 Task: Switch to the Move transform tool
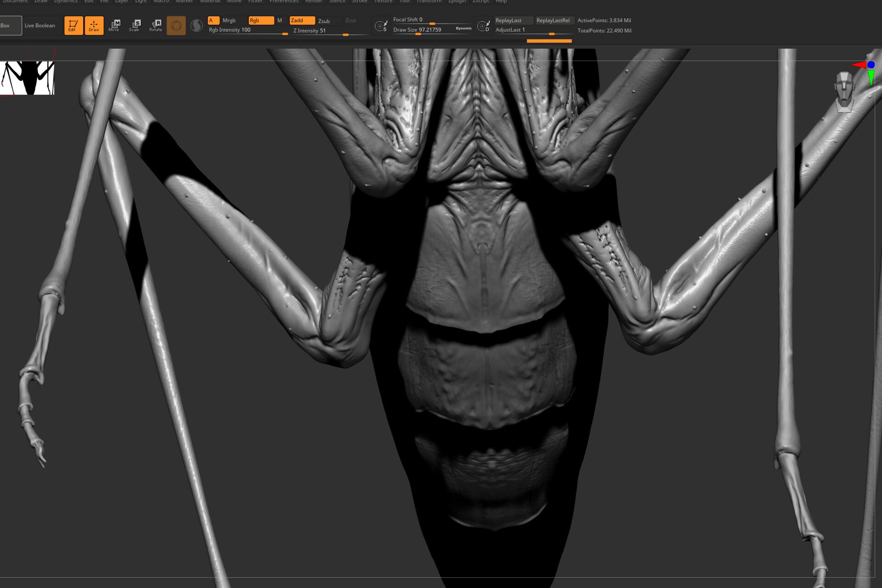[x=114, y=26]
